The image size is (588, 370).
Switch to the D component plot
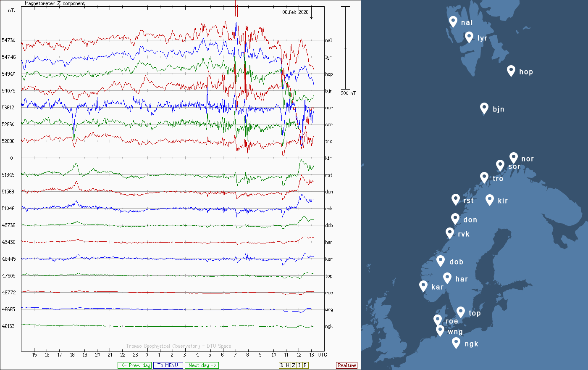(x=282, y=365)
